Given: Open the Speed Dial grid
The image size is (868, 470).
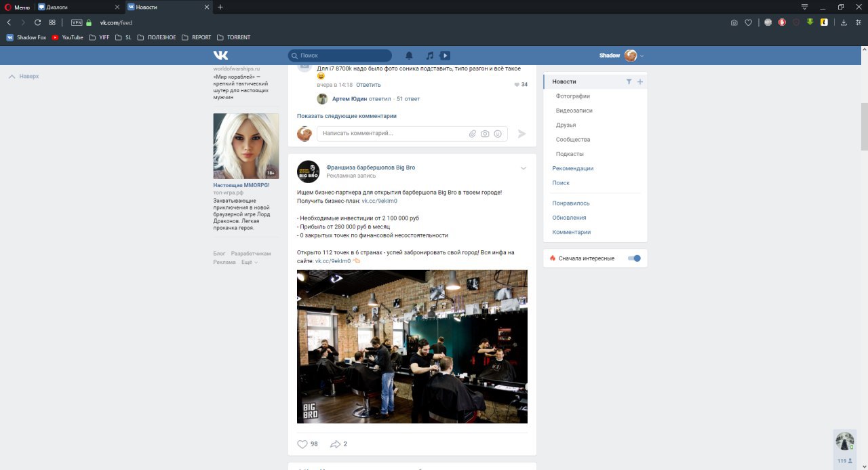Looking at the screenshot, I should tap(52, 22).
